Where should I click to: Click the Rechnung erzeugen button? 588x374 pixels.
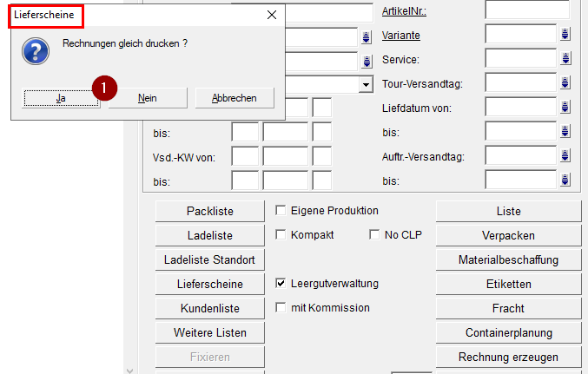tap(508, 357)
